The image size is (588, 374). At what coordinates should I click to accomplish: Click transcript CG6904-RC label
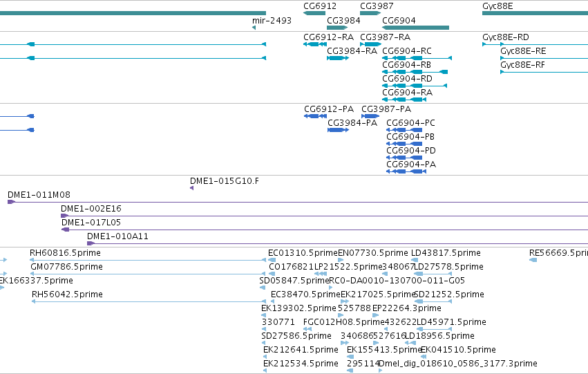point(407,51)
